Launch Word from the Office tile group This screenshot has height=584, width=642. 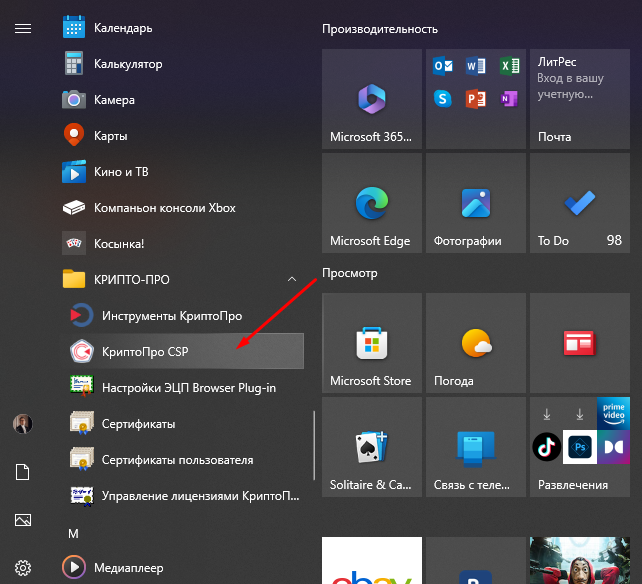(476, 66)
